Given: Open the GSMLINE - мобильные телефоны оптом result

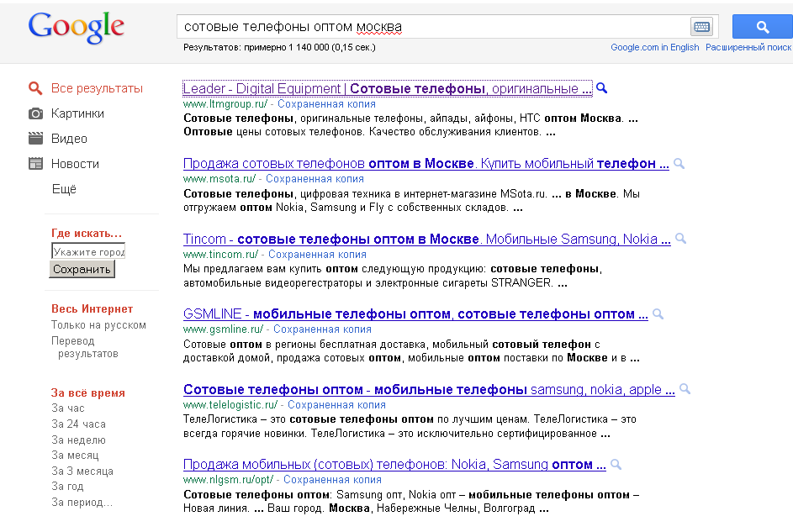Looking at the screenshot, I should point(415,314).
